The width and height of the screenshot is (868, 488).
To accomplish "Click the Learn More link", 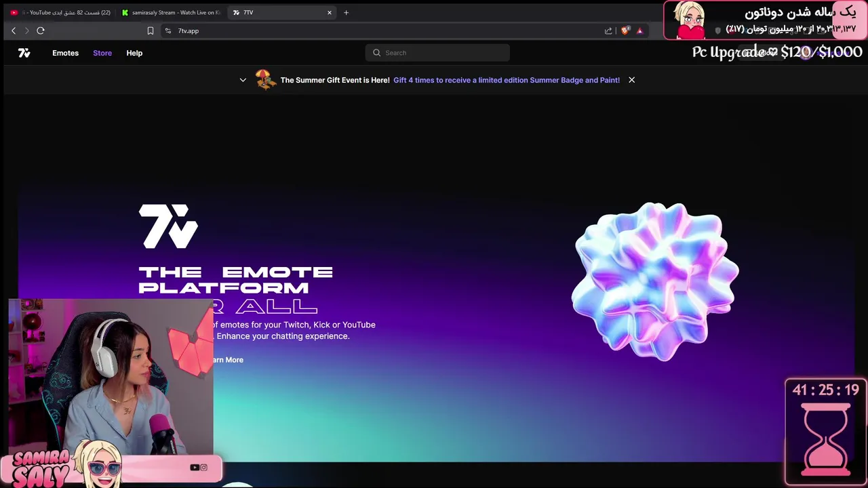I will (x=228, y=360).
